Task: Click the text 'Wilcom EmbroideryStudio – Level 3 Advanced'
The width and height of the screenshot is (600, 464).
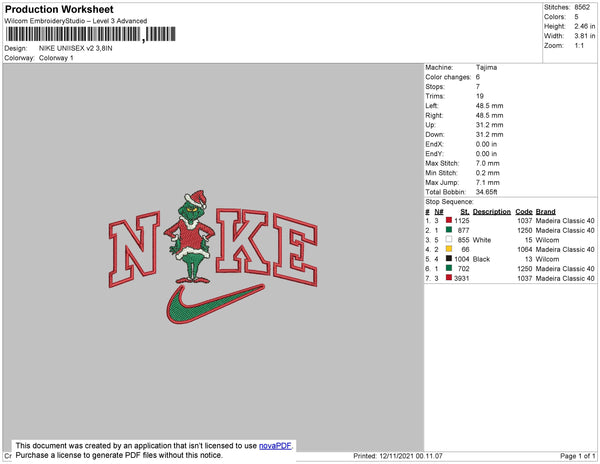Action: [75, 21]
